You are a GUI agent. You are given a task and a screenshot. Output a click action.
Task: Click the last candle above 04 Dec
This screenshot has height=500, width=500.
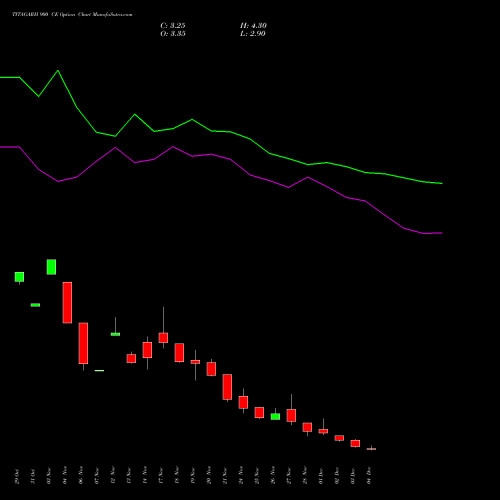(371, 449)
